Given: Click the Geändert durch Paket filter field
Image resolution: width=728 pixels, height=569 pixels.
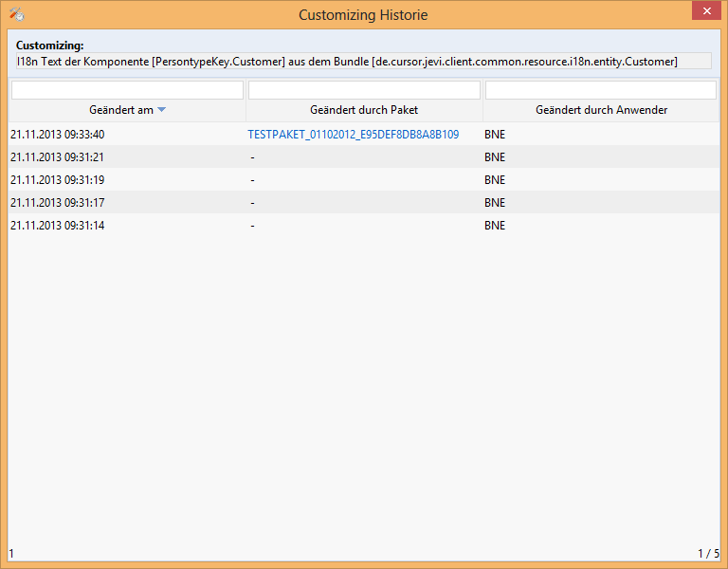Looking at the screenshot, I should (x=364, y=90).
